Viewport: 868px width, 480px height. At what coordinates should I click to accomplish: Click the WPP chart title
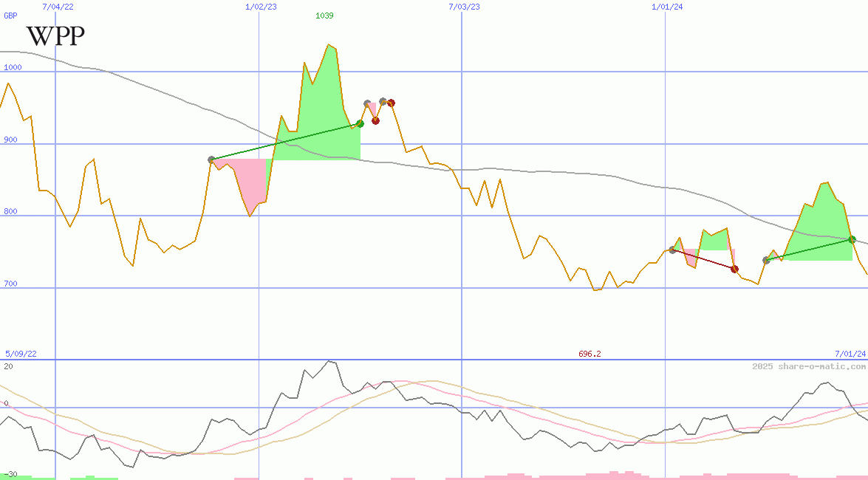click(55, 36)
